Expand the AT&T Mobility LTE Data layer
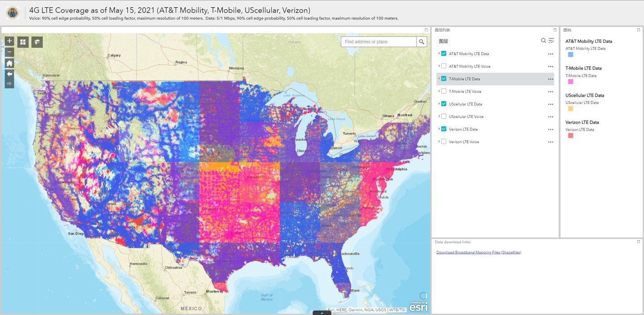 point(439,54)
